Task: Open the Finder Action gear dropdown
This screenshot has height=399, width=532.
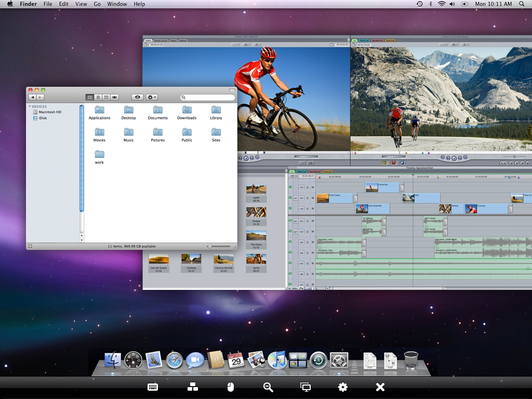Action: 152,97
